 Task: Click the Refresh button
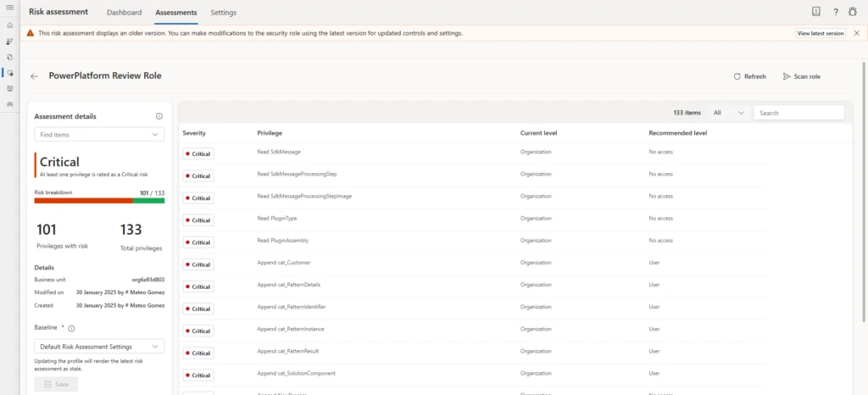coord(749,76)
